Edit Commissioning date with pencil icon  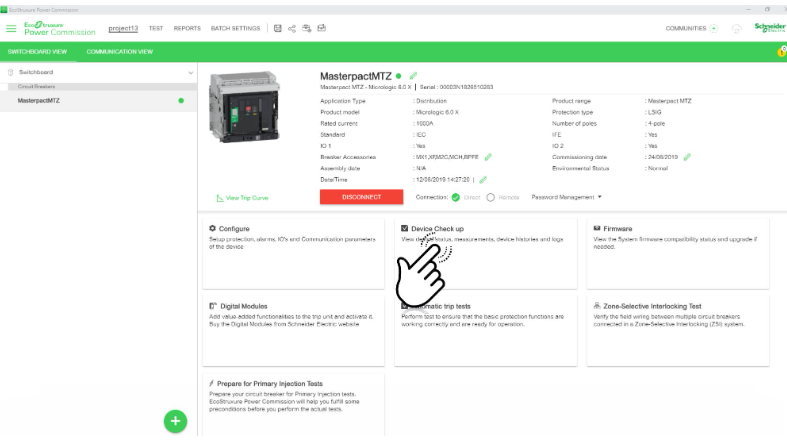687,157
